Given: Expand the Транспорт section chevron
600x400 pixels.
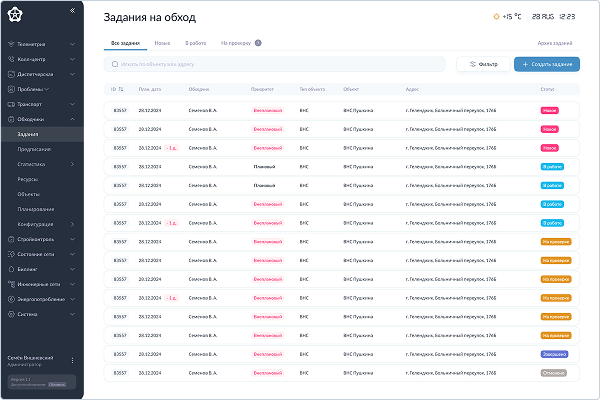Looking at the screenshot, I should coord(72,104).
